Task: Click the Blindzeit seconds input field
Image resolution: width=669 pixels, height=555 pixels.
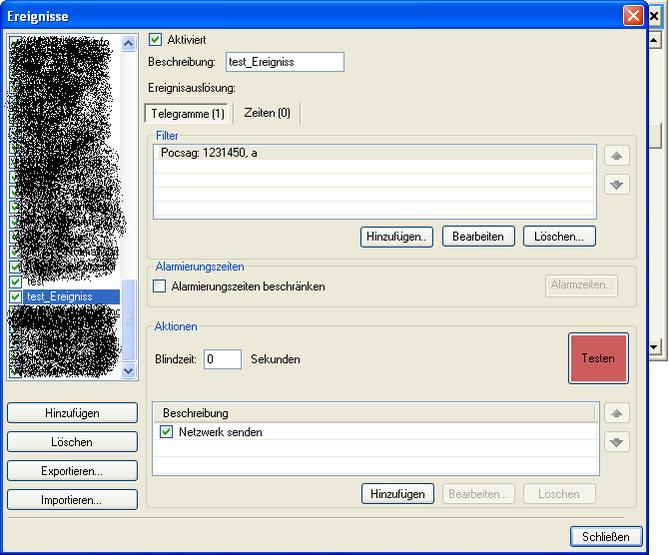Action: pyautogui.click(x=222, y=359)
